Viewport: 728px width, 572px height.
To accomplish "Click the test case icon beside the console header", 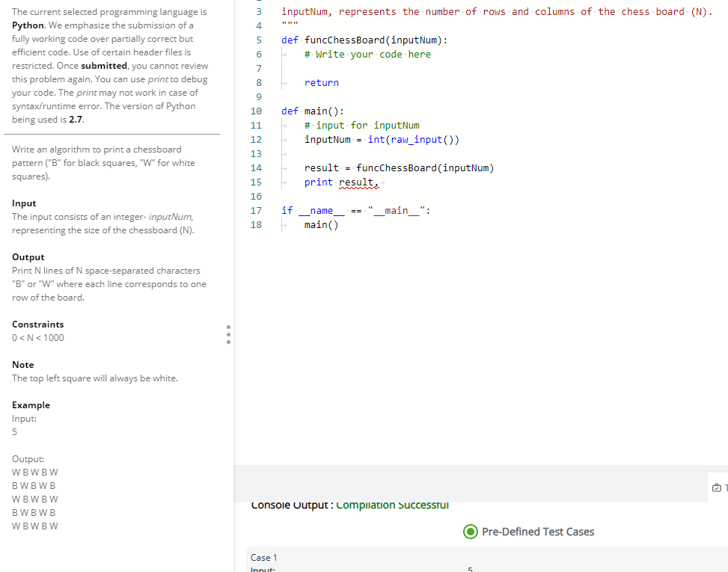I will (x=716, y=488).
